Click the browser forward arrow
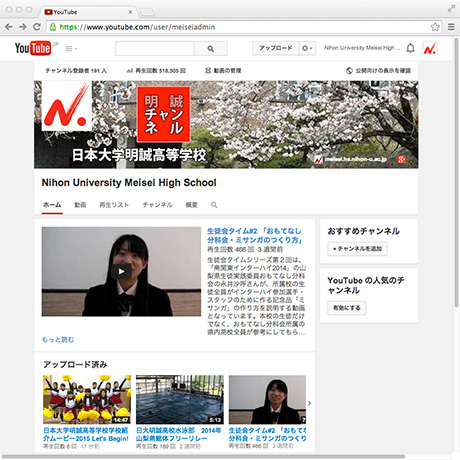 coord(23,27)
